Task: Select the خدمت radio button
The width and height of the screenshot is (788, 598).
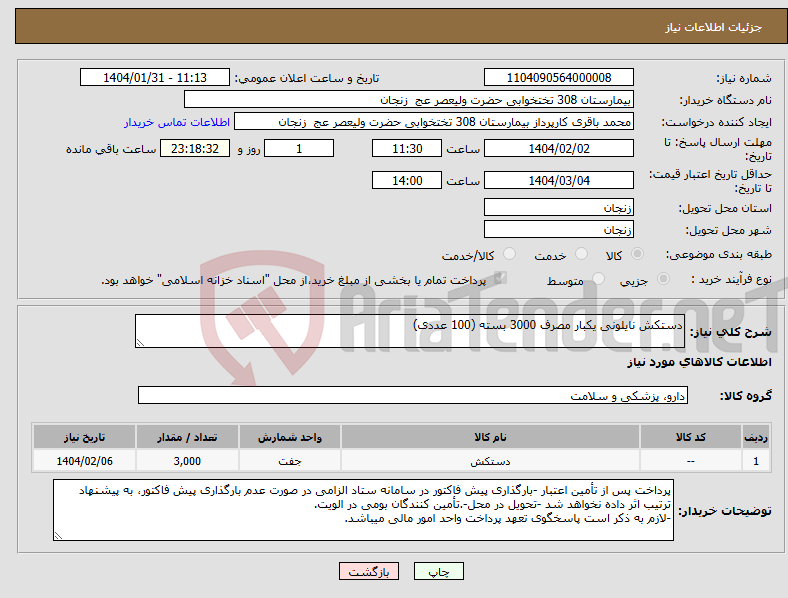Action: point(581,254)
